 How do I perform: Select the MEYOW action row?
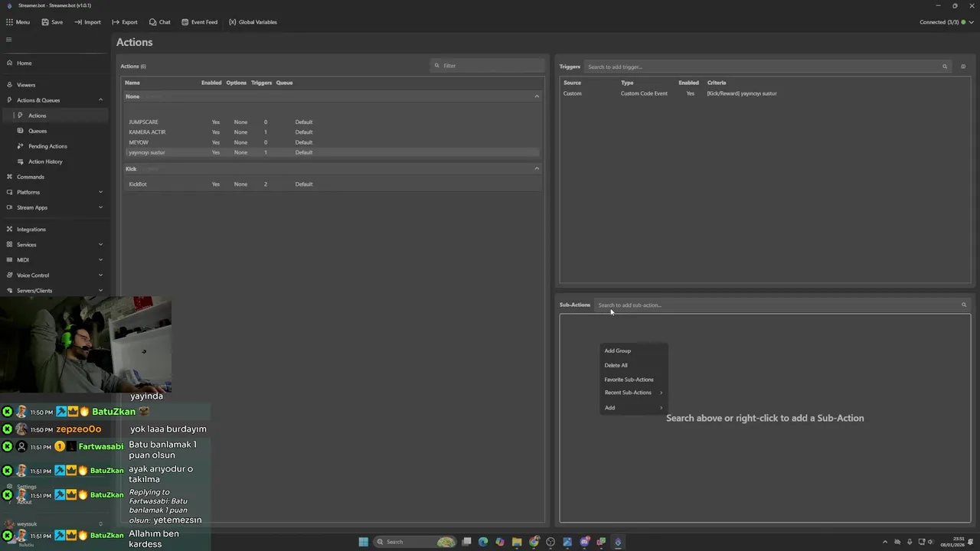click(332, 142)
